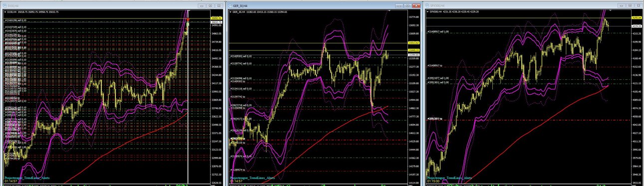Close the DJ30,H4 chart window

click(219, 6)
